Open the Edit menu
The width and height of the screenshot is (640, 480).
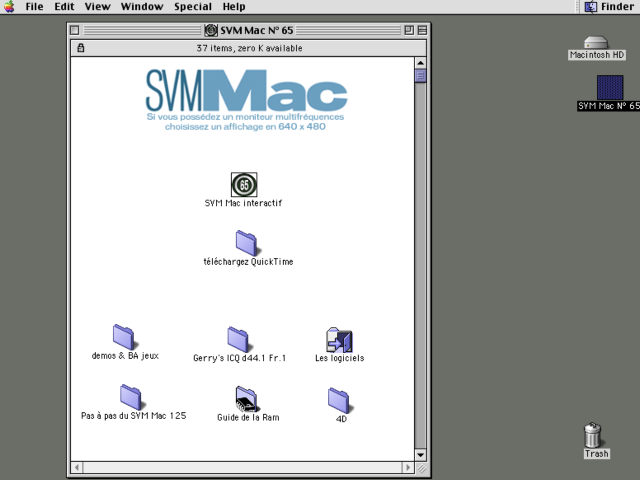point(64,7)
